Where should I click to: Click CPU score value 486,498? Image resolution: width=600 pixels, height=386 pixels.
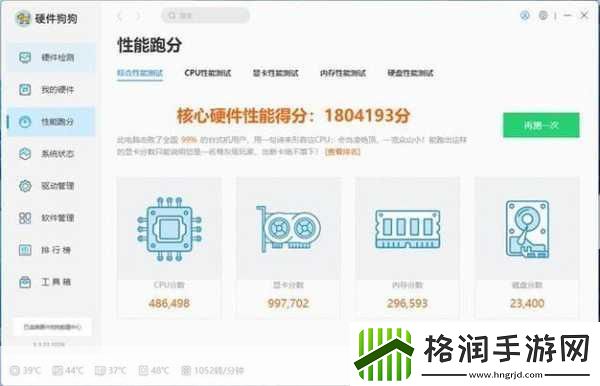pos(169,303)
